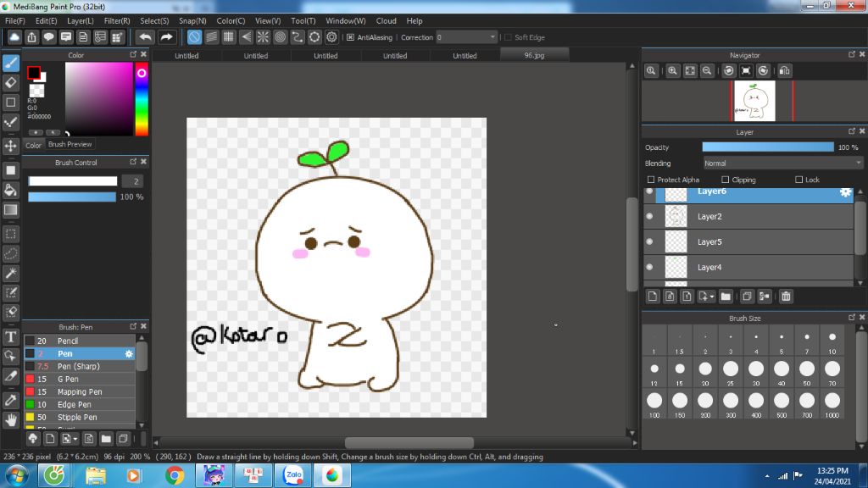This screenshot has height=488, width=868.
Task: Zoom out using the Navigator magnifier minus
Action: (x=707, y=71)
